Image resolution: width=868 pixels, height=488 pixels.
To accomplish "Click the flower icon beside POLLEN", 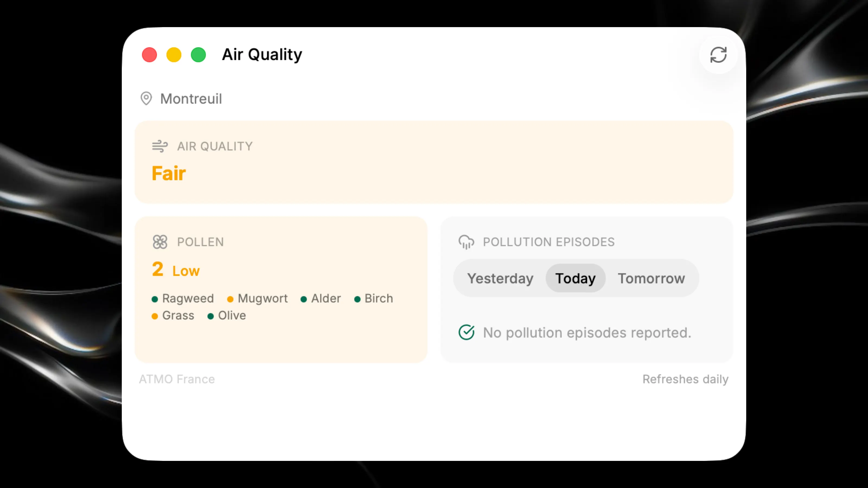I will (160, 242).
